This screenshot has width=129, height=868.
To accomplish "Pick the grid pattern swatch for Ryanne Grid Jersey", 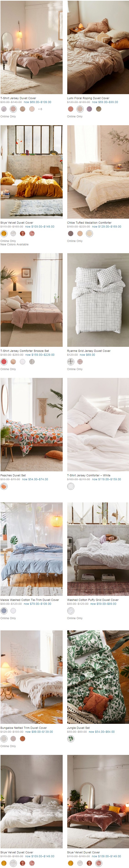I will (x=71, y=361).
